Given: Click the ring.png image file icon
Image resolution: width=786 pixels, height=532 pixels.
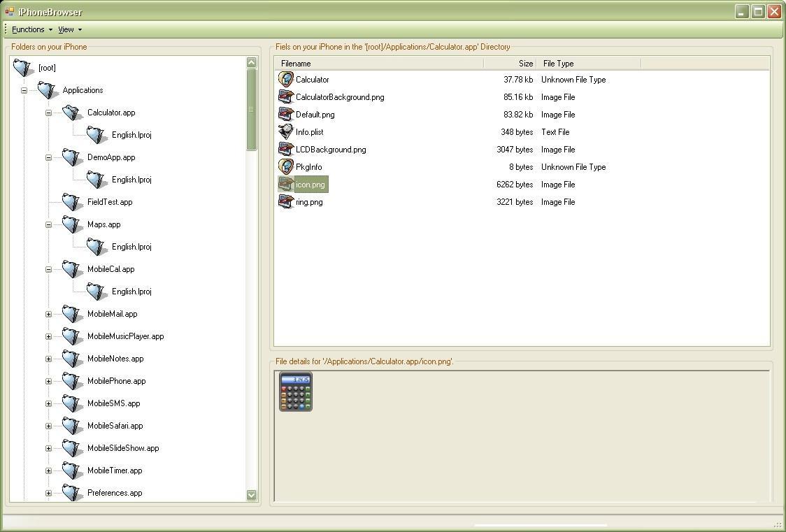Looking at the screenshot, I should [286, 202].
